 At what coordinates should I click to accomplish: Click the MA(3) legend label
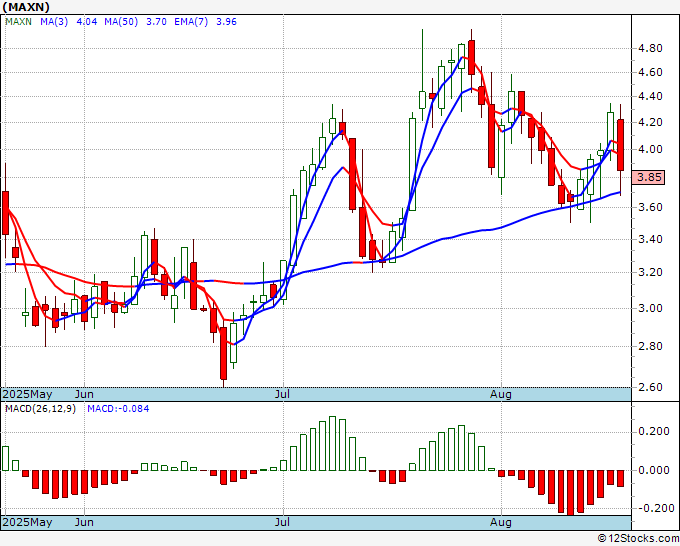click(x=54, y=22)
